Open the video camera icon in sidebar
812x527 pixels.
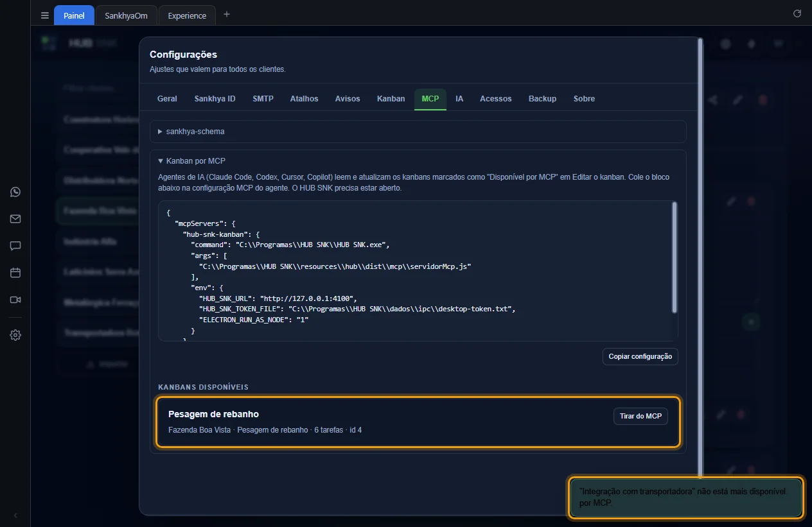[x=15, y=300]
